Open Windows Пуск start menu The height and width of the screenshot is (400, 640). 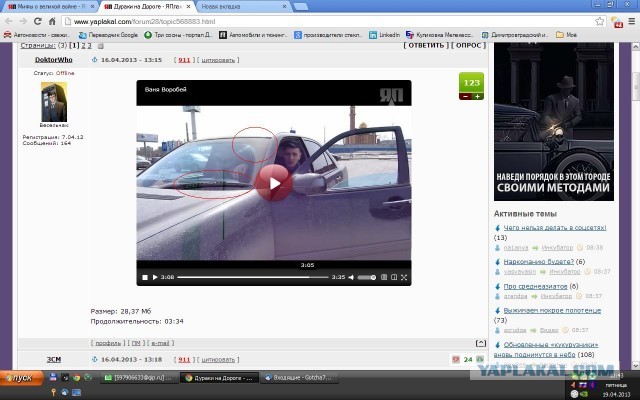click(x=18, y=377)
